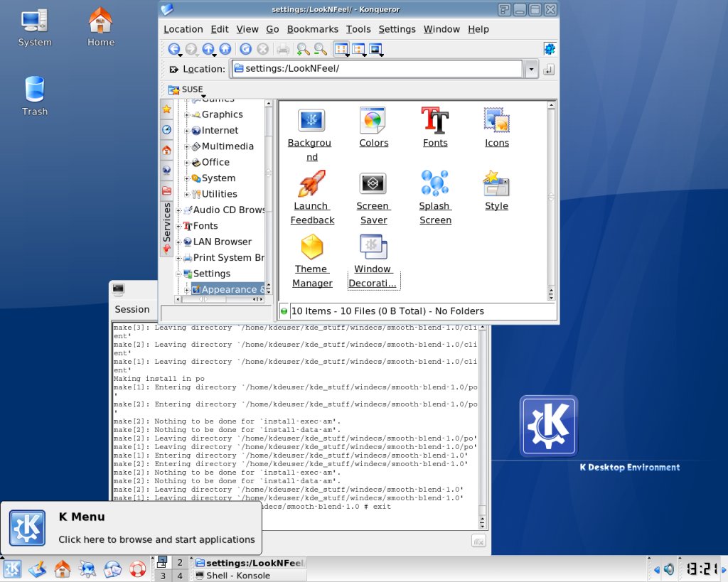Open the Home Folder sidebar tab
The height and width of the screenshot is (582, 728).
[166, 150]
